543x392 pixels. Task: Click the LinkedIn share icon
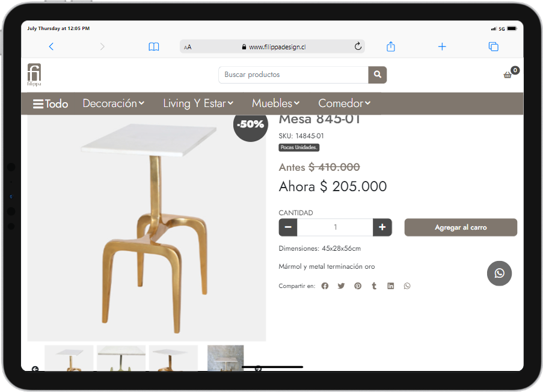coord(390,286)
